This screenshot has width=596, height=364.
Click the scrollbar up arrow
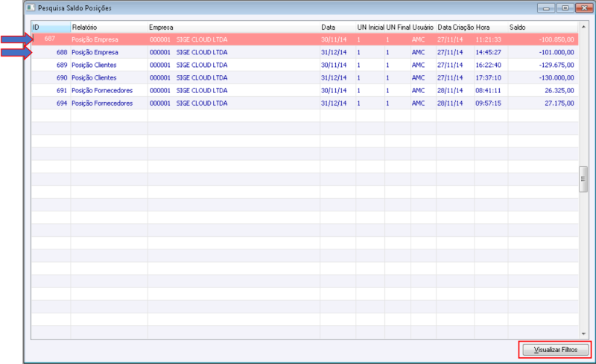pos(583,27)
